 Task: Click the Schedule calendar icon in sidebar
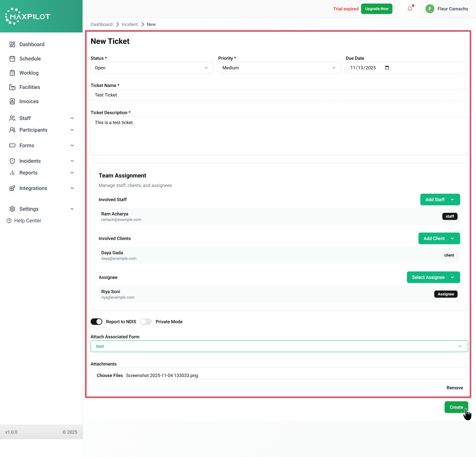point(12,59)
